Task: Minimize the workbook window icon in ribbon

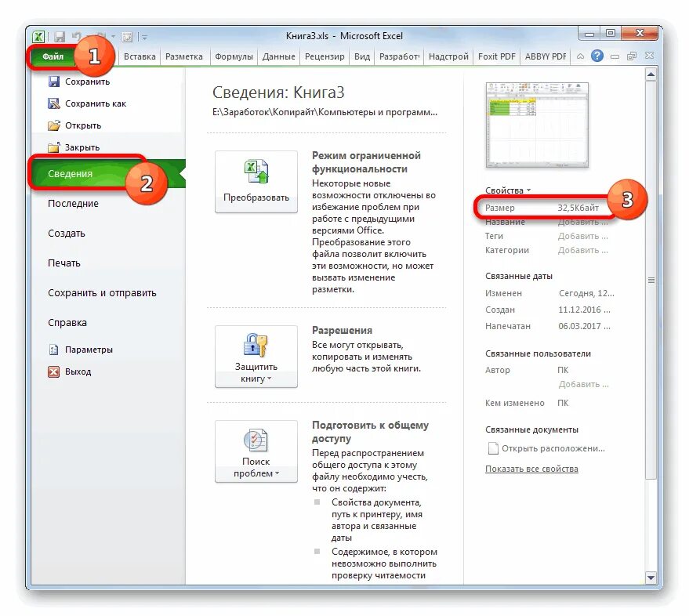Action: (x=615, y=56)
